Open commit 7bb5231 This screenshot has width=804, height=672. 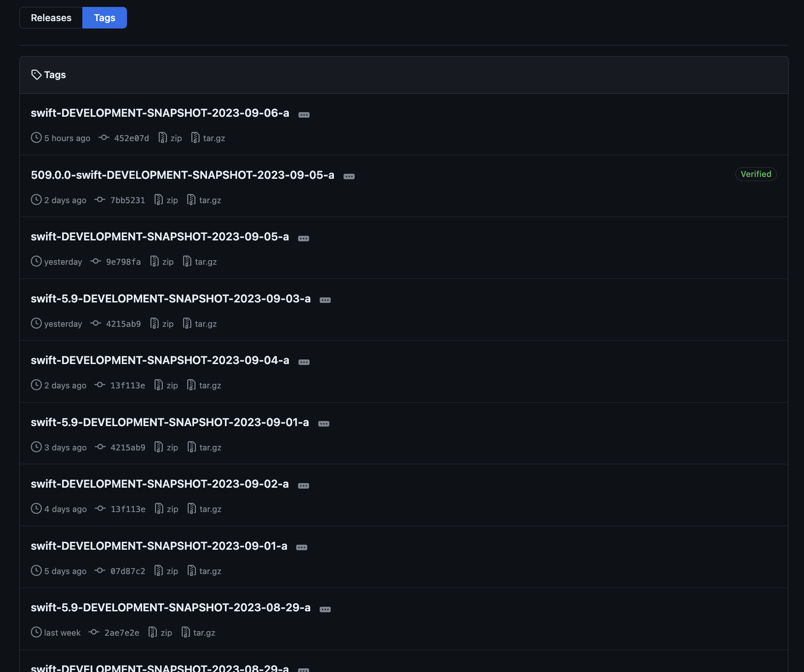click(120, 200)
